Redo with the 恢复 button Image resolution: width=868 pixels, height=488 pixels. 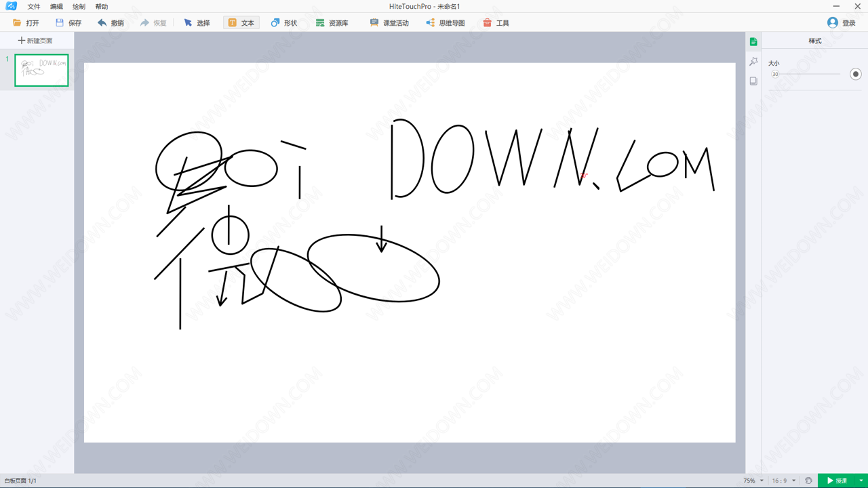(x=153, y=23)
